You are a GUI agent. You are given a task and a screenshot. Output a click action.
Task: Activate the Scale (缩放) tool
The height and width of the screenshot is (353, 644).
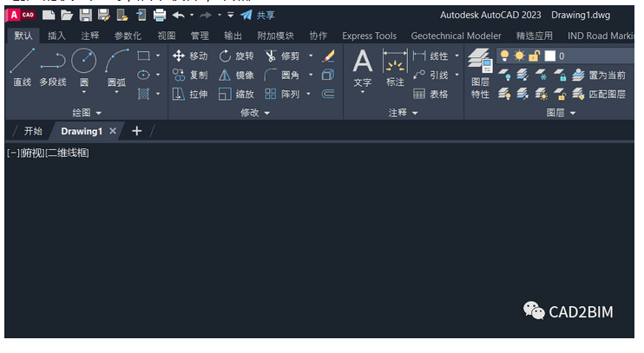coord(236,95)
